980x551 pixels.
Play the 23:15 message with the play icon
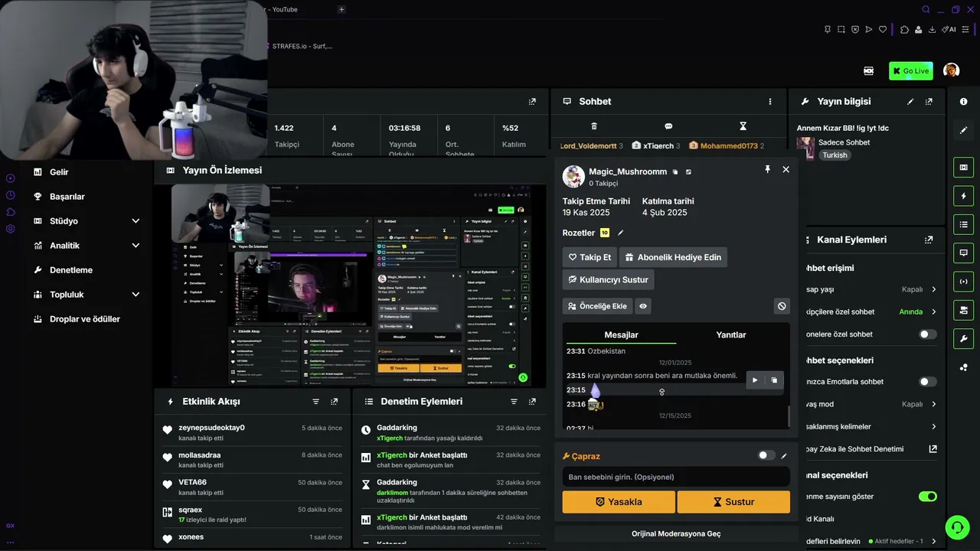755,380
